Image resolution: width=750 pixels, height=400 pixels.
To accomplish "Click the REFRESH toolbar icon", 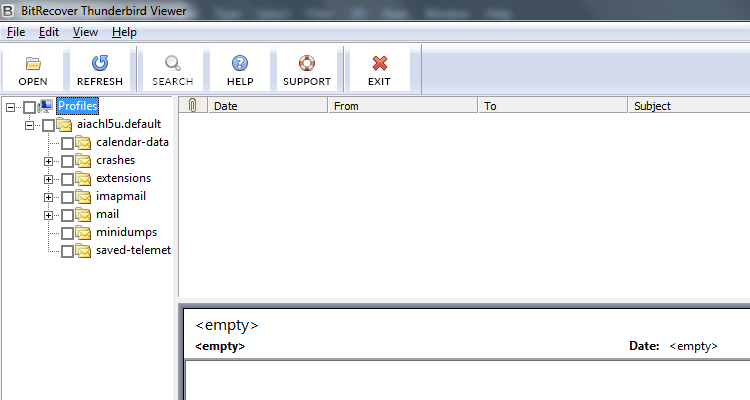I will click(100, 63).
